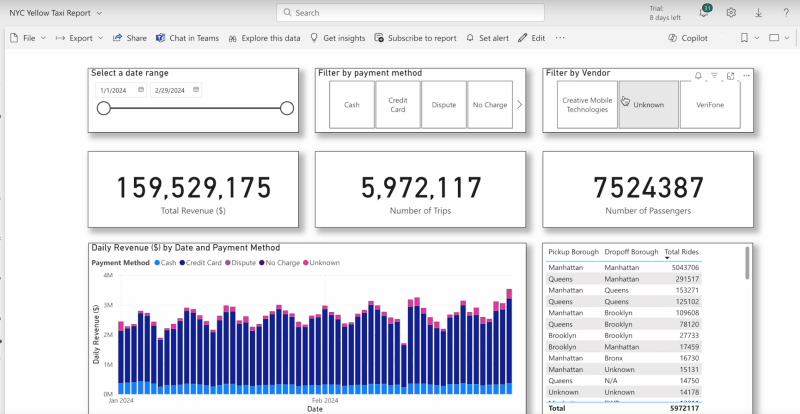Select Cash payment filter tile
The width and height of the screenshot is (800, 414).
coord(352,105)
